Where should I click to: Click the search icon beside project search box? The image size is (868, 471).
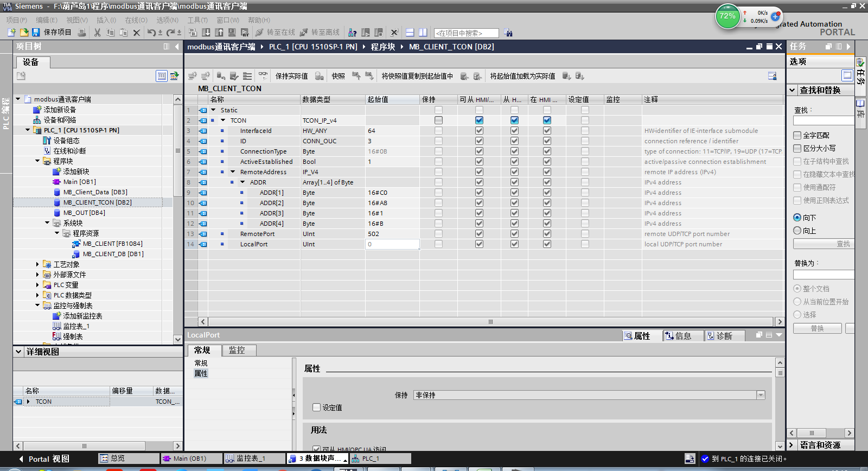click(508, 33)
